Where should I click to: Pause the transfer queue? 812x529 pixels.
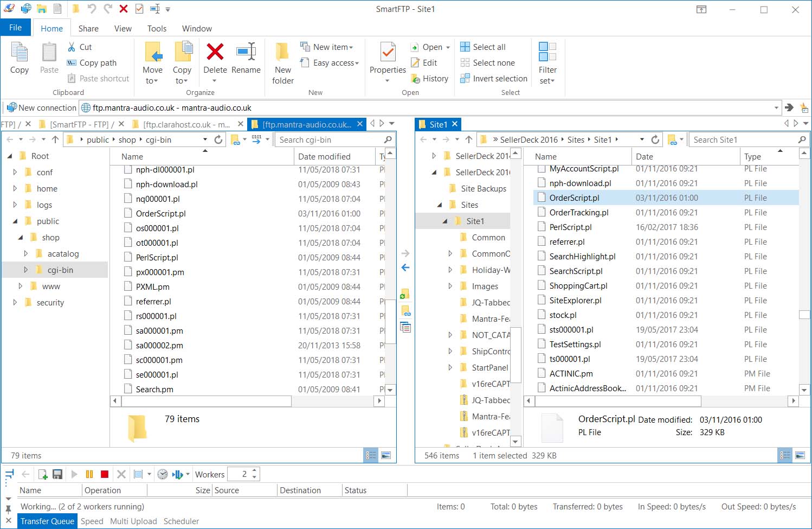click(x=89, y=474)
